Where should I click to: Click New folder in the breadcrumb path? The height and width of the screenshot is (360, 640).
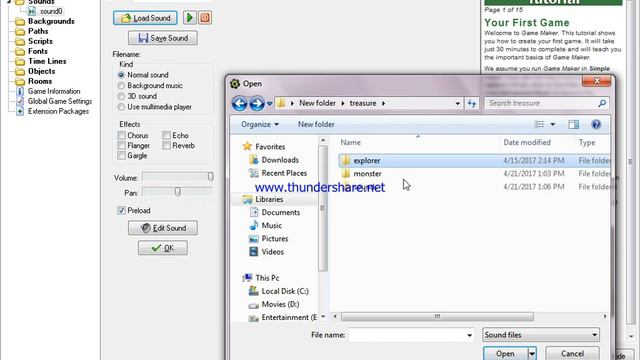click(317, 103)
